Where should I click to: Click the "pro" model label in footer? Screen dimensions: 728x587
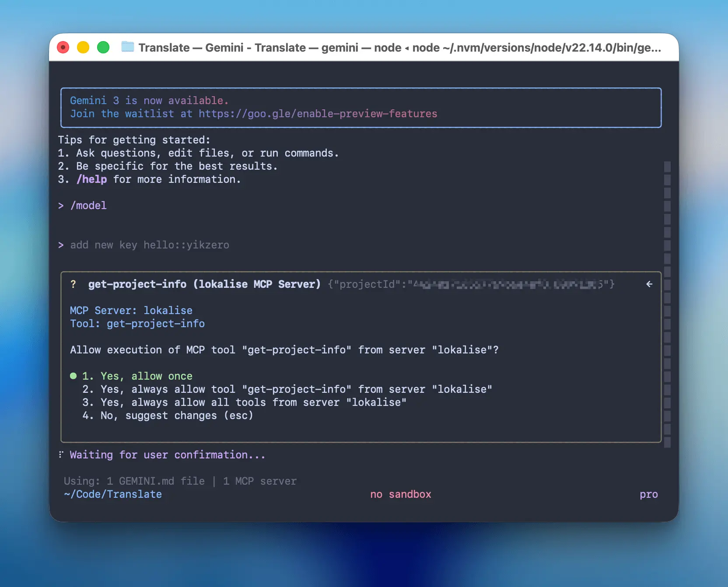coord(648,494)
